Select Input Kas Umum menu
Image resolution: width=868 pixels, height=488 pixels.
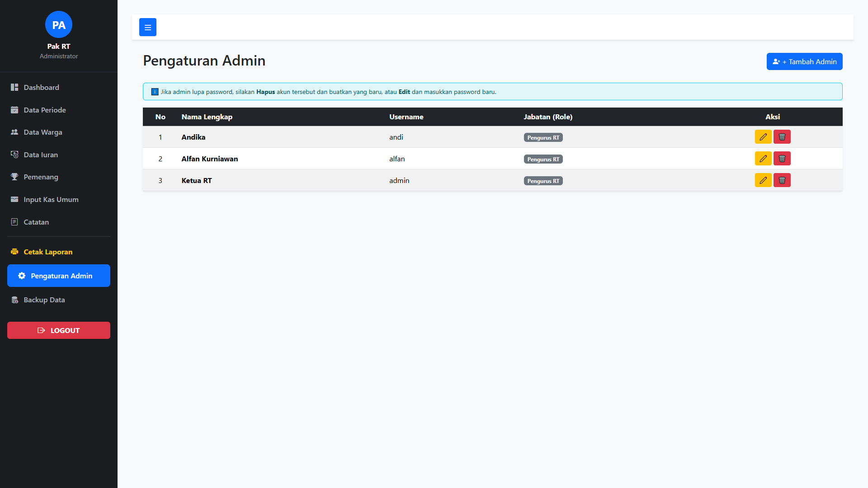[x=51, y=200]
